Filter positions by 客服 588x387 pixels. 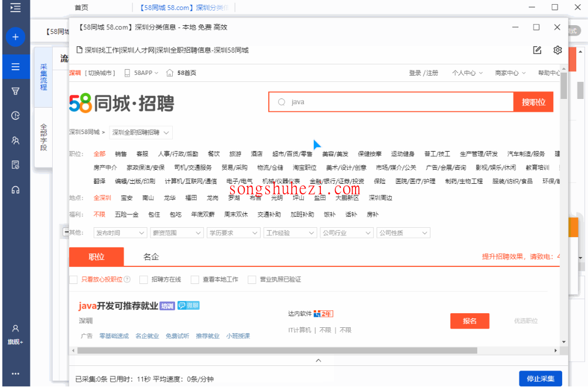(x=142, y=154)
